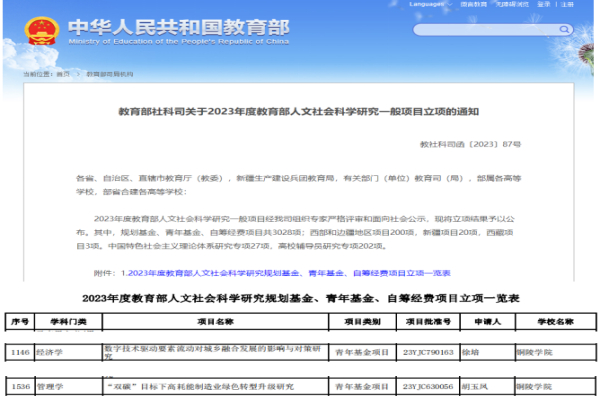This screenshot has width=600, height=400.
Task: Select the 经济学 discipline cell
Action: [x=68, y=352]
